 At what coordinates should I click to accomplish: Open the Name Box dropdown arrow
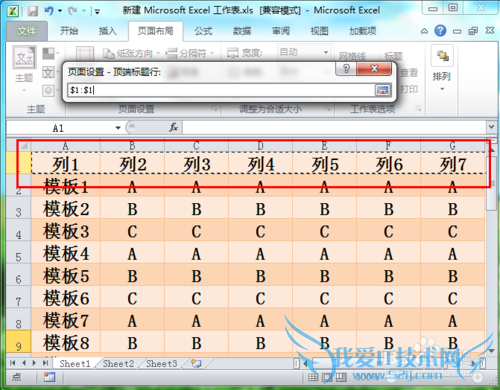click(118, 128)
